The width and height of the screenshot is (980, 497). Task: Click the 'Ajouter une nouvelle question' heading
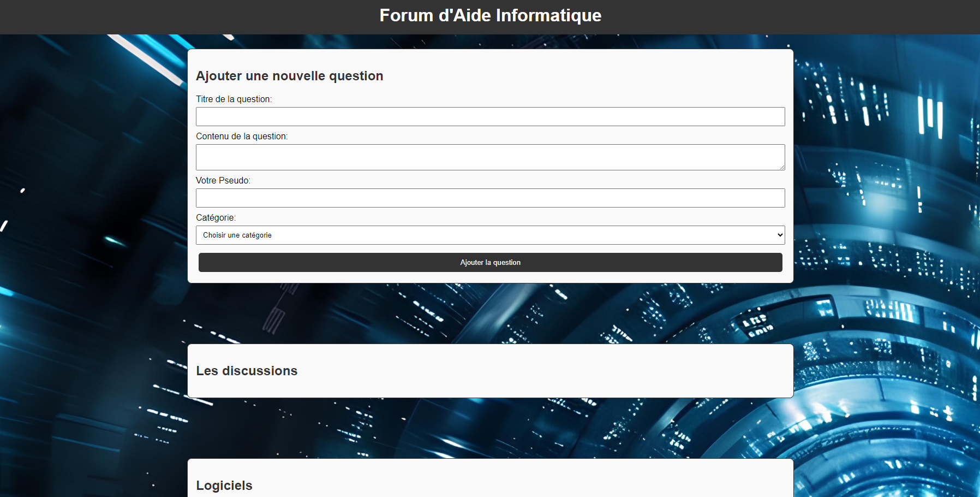coord(289,76)
